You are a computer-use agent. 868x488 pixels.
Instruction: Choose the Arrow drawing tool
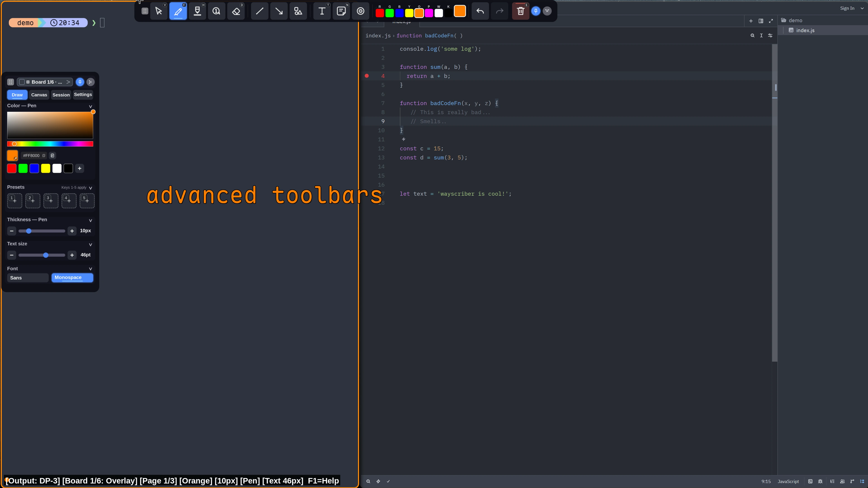click(x=279, y=11)
